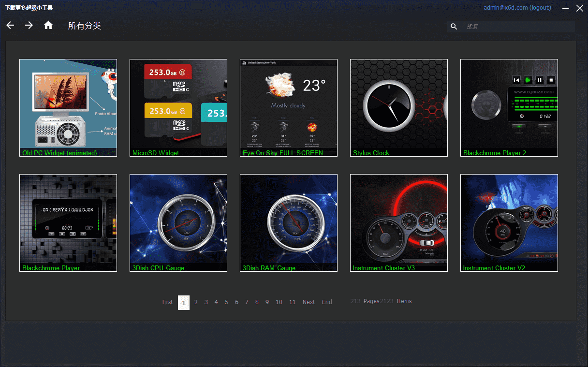Click the forward navigation arrow icon

29,25
